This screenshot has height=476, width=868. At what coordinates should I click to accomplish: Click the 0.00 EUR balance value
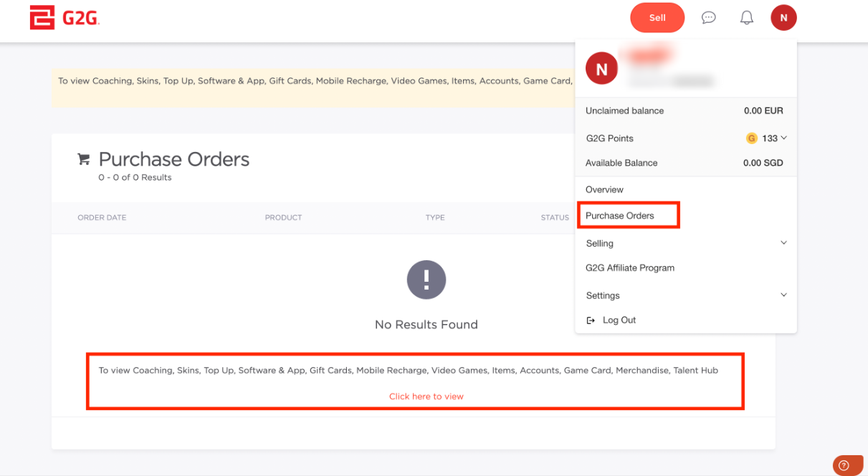pyautogui.click(x=763, y=111)
